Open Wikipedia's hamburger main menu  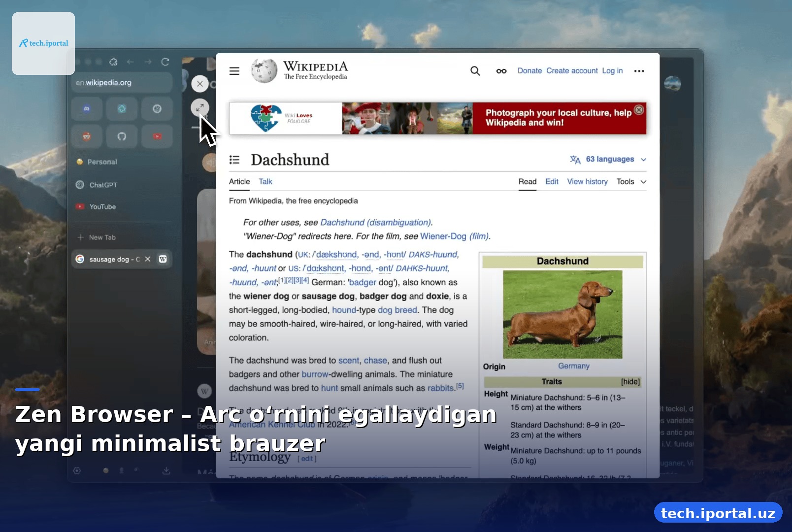click(x=234, y=71)
